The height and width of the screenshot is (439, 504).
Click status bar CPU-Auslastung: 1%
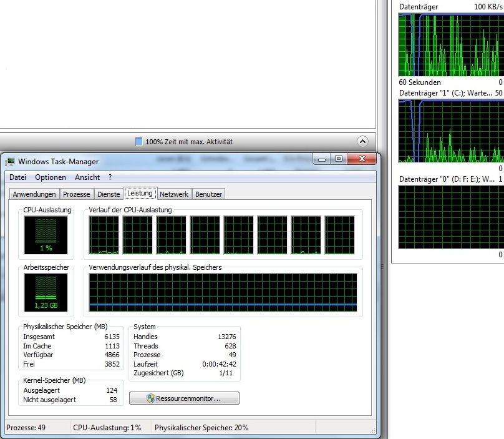107,428
